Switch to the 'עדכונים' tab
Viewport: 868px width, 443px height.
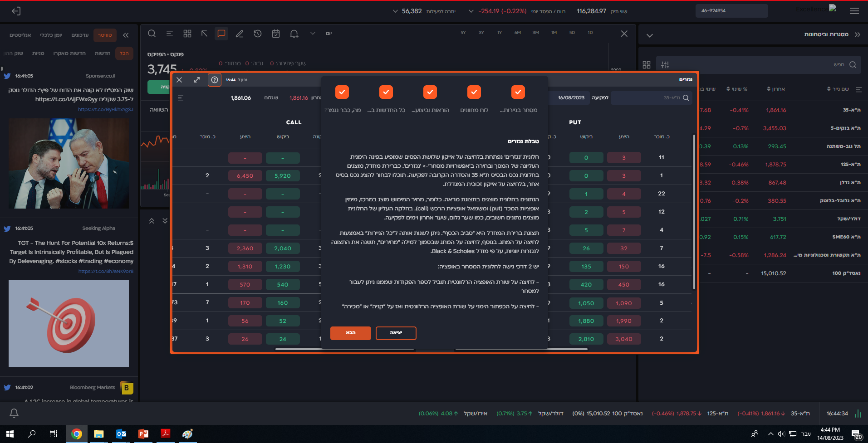tap(80, 35)
